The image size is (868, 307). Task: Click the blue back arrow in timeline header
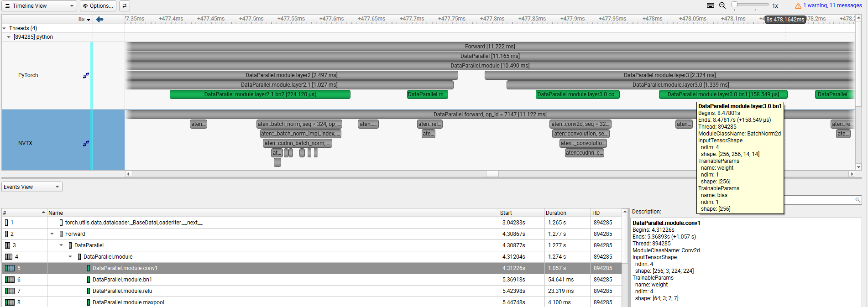coord(99,19)
